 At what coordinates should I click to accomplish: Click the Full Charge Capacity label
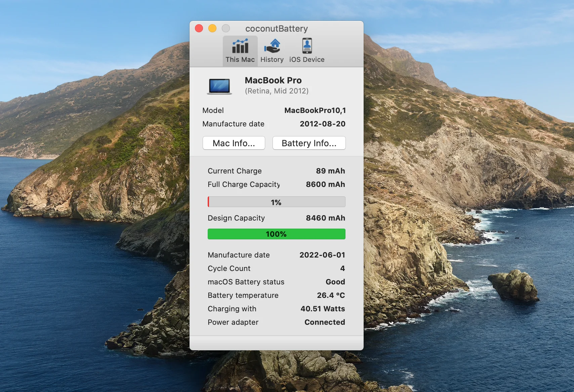[244, 184]
